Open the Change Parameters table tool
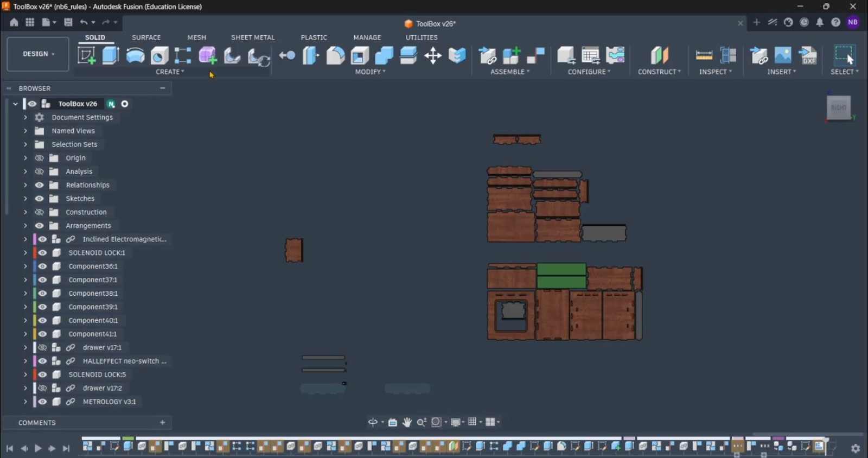This screenshot has height=458, width=868. [590, 55]
